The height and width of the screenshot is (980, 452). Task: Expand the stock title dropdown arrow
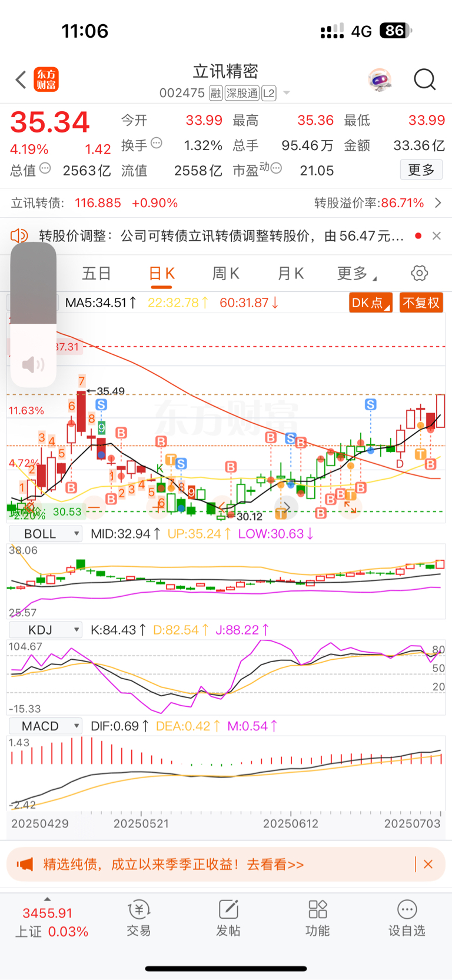click(287, 93)
